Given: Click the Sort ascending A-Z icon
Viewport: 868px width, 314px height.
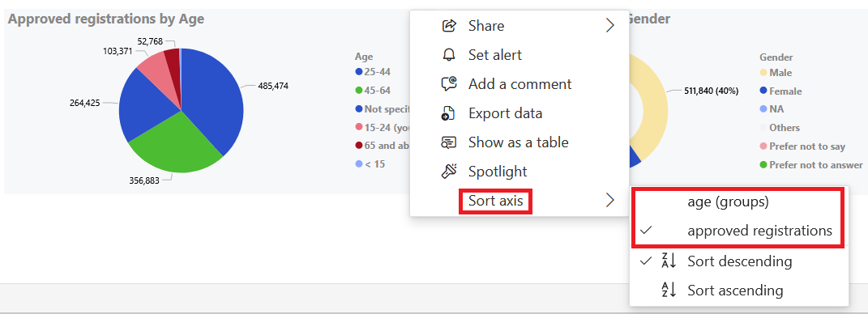Looking at the screenshot, I should click(x=669, y=290).
